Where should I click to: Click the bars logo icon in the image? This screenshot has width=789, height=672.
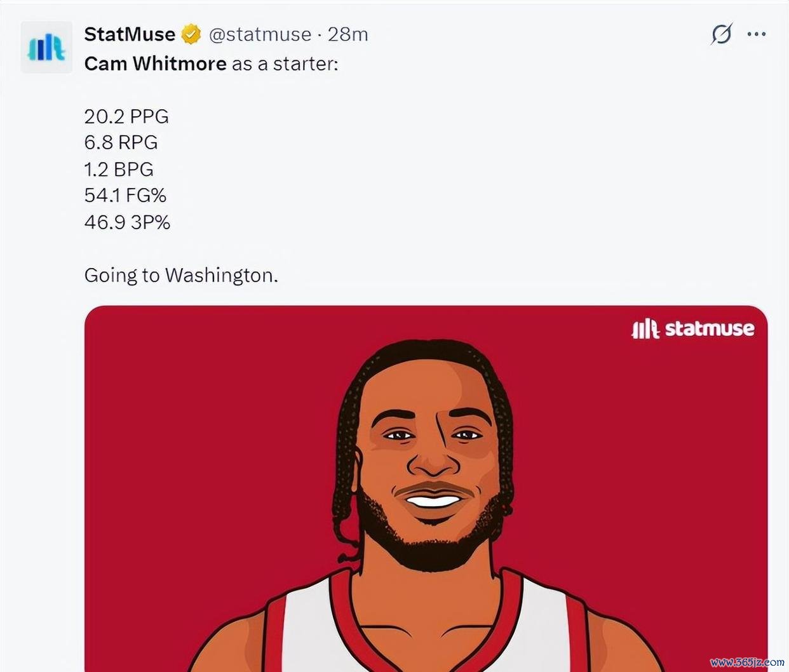click(x=645, y=328)
